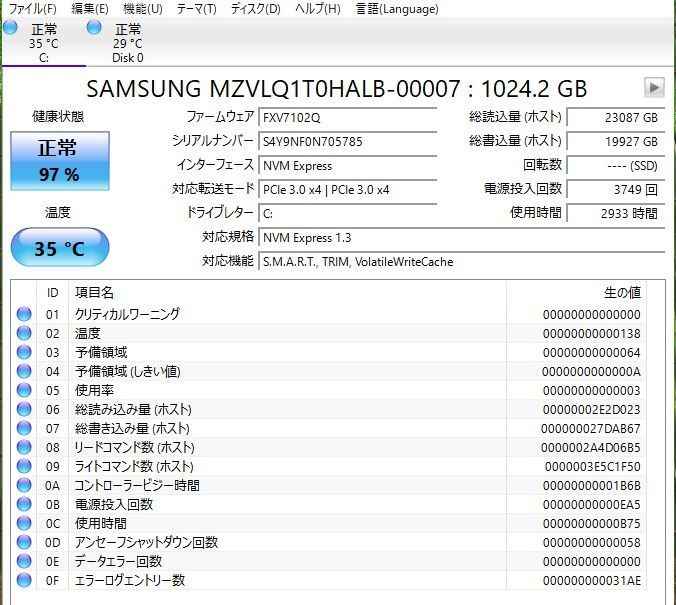Click the firmware field FXV7102Q
The width and height of the screenshot is (676, 605).
pos(347,118)
